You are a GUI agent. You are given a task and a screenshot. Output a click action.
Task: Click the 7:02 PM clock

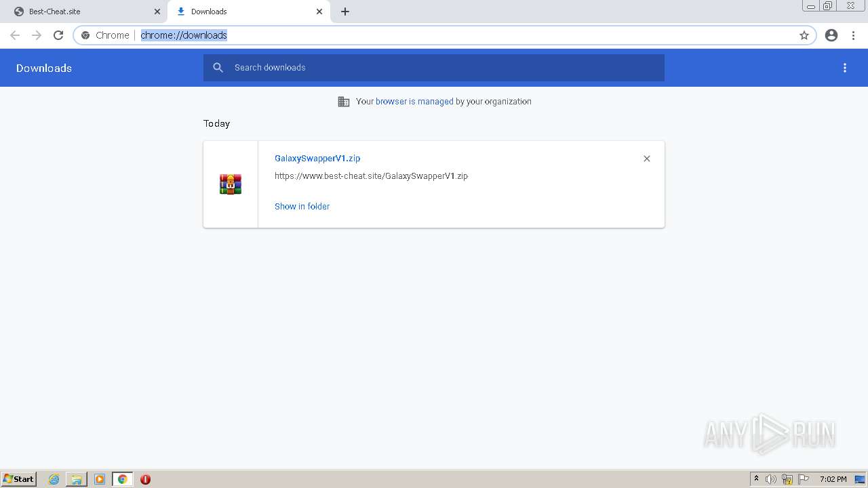pyautogui.click(x=833, y=479)
